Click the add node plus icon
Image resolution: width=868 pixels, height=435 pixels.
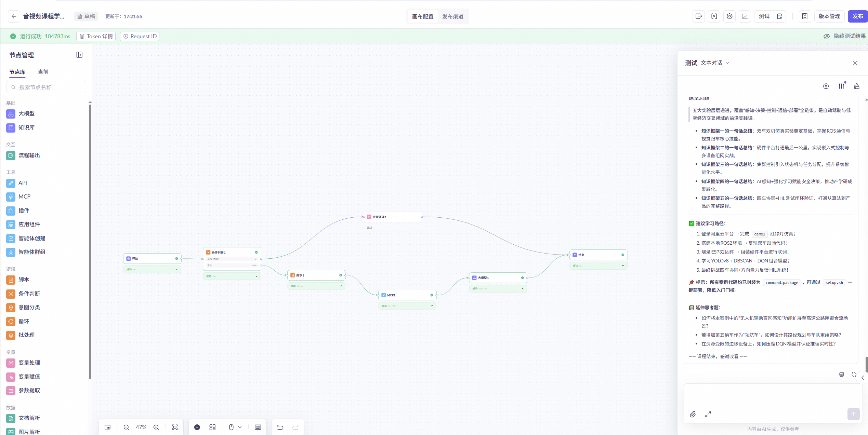tap(197, 427)
